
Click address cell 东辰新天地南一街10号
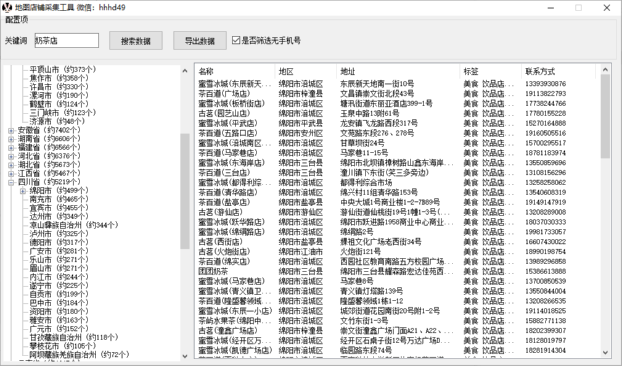pyautogui.click(x=377, y=84)
